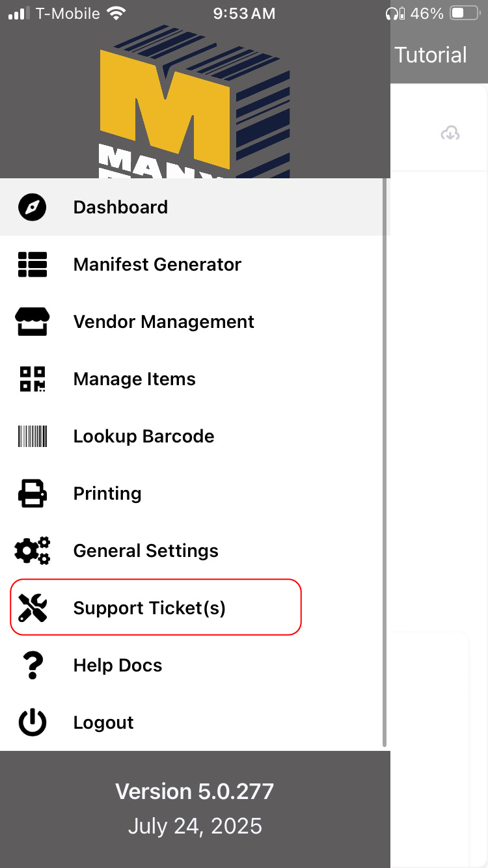Tap the Manage Items QR code icon
This screenshot has height=868, width=488.
(33, 379)
